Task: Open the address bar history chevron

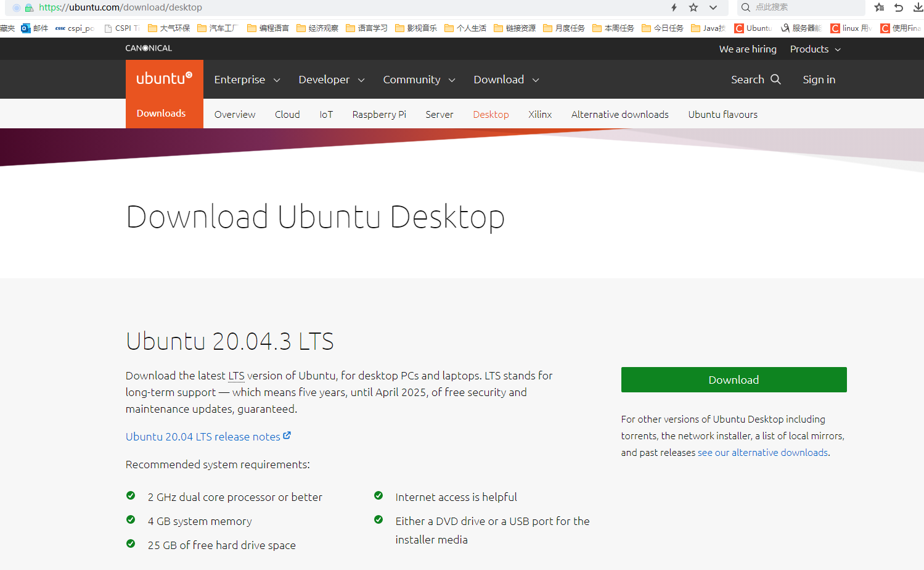Action: pyautogui.click(x=713, y=7)
